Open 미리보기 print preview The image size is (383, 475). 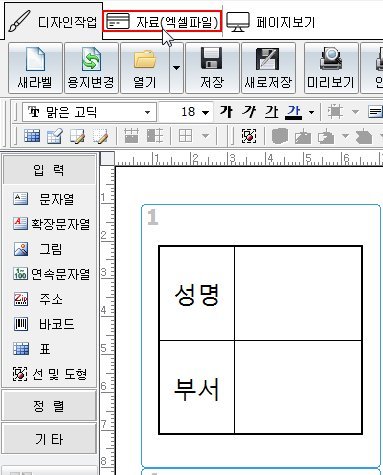[x=331, y=68]
